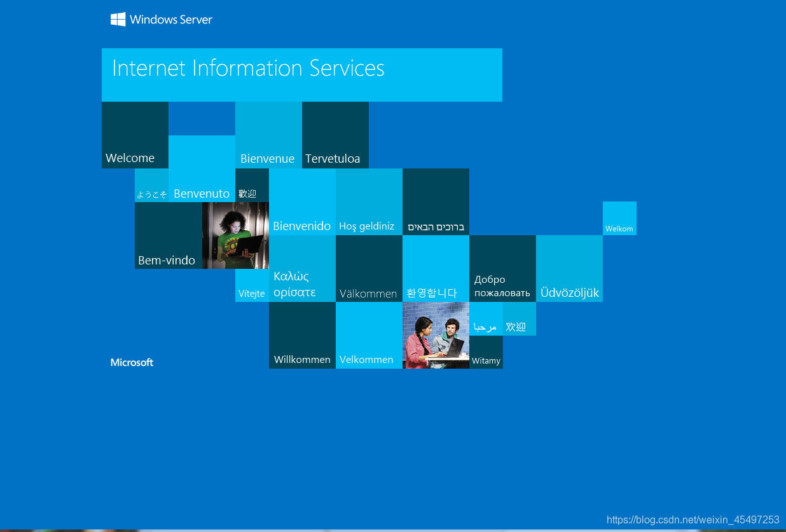Select the Witamy tile

click(x=486, y=352)
